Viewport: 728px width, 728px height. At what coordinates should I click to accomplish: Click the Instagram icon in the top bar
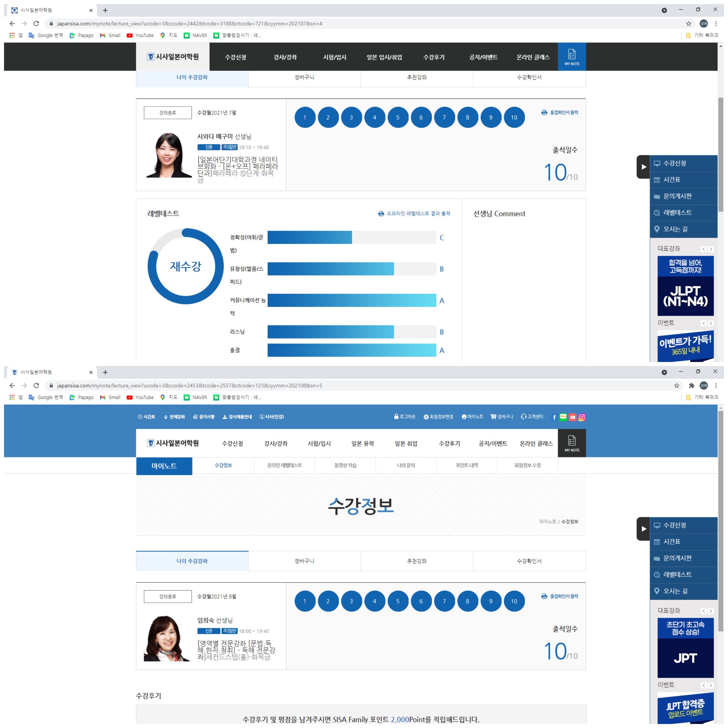click(x=582, y=417)
